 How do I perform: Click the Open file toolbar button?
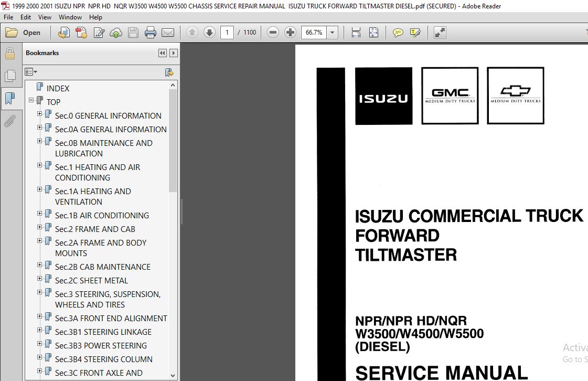click(23, 33)
